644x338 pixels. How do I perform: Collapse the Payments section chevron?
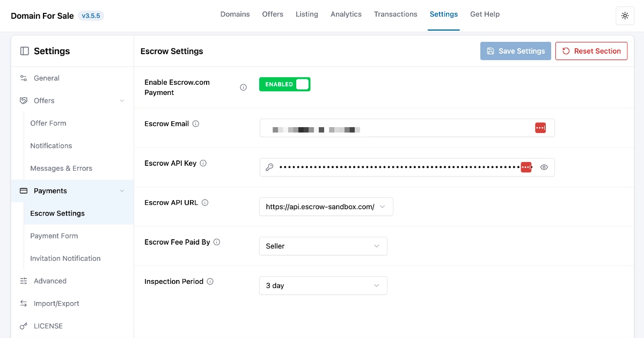[122, 191]
